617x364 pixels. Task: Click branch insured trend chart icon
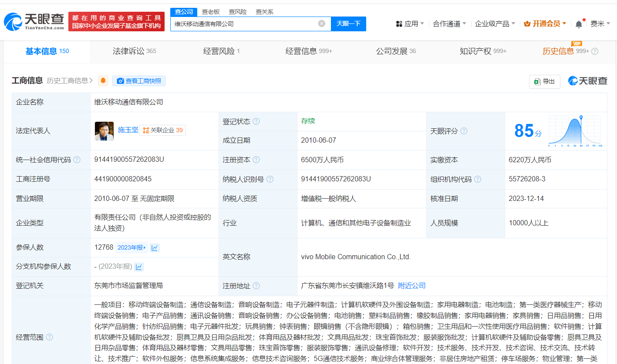139,267
